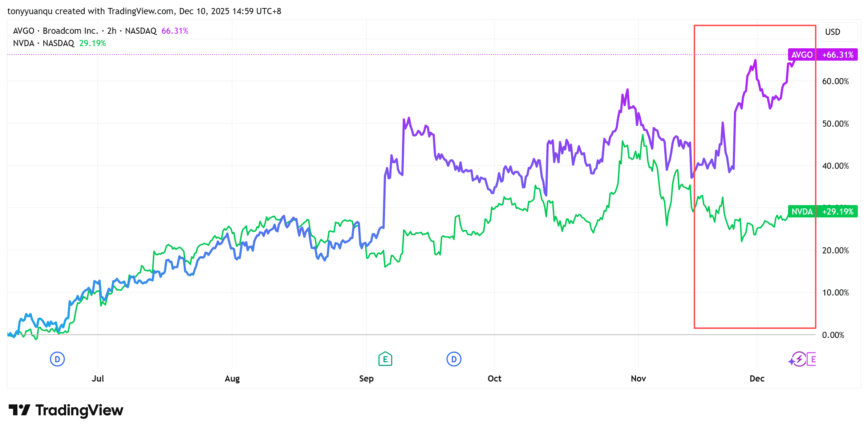Click the purple lightning bolt event icon
This screenshot has width=868, height=432.
click(x=799, y=359)
